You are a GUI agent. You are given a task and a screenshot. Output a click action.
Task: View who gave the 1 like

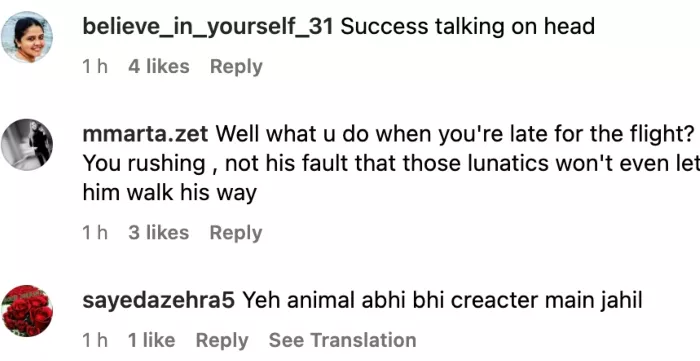pos(151,340)
